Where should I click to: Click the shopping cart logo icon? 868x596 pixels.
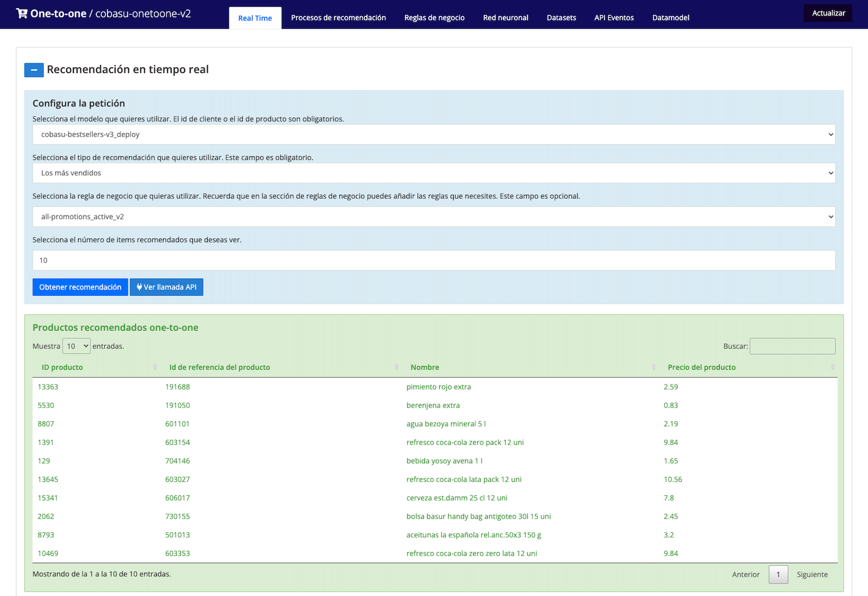click(22, 14)
